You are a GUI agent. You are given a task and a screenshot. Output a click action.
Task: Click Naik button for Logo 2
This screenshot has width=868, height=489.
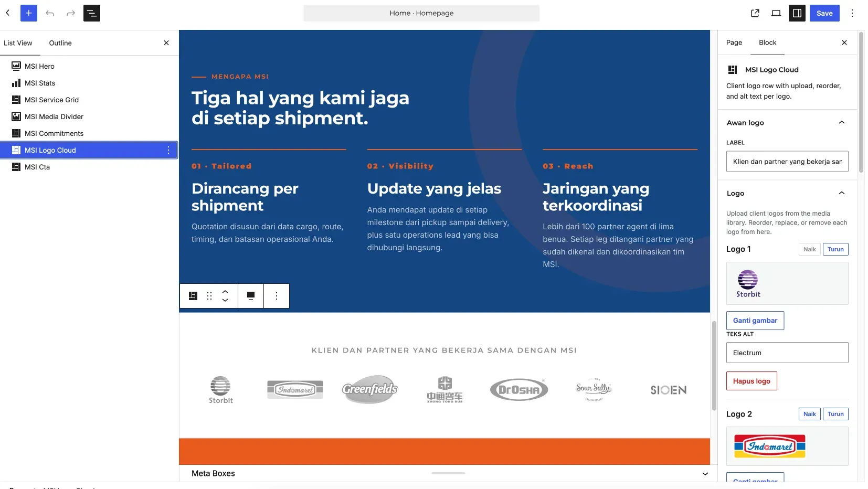810,414
